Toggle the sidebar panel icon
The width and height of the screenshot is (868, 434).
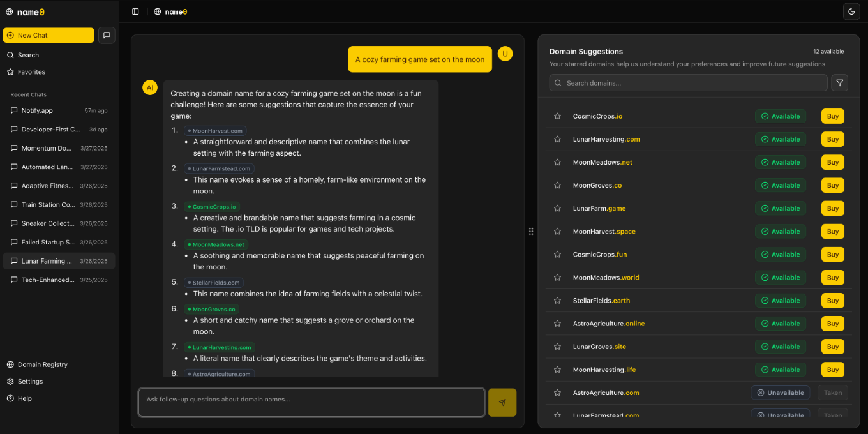[135, 11]
